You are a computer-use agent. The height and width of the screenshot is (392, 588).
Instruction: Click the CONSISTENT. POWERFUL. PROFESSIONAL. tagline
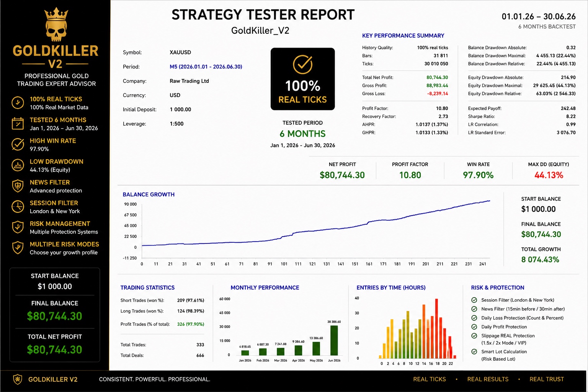(x=155, y=379)
